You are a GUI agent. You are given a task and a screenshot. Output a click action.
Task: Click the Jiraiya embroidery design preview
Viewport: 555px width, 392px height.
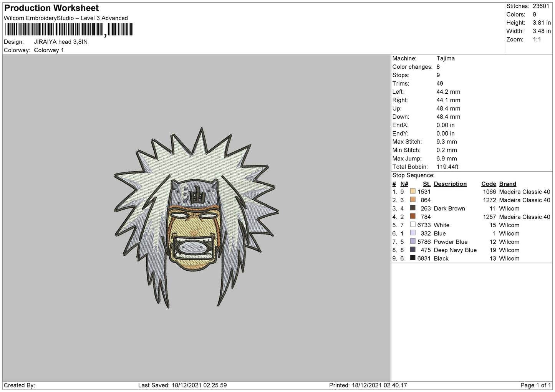pyautogui.click(x=196, y=218)
